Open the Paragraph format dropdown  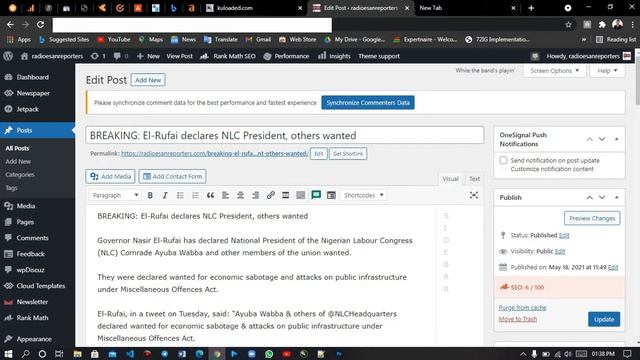click(115, 196)
